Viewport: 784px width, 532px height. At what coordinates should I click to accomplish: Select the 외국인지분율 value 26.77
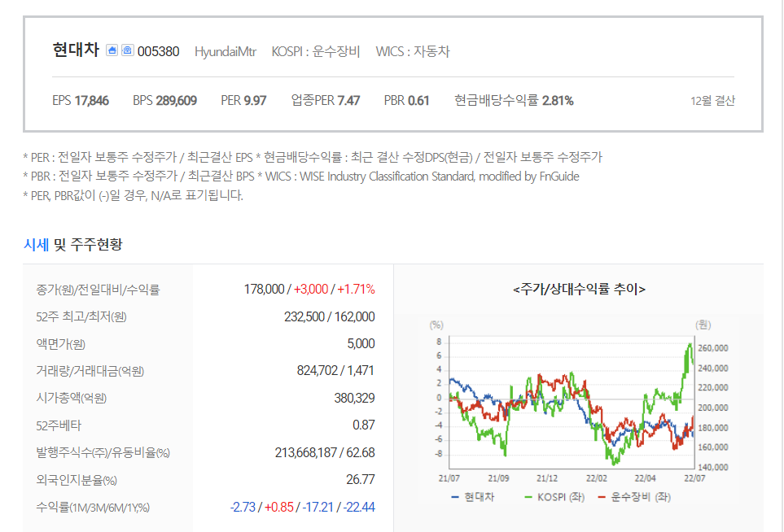point(361,480)
